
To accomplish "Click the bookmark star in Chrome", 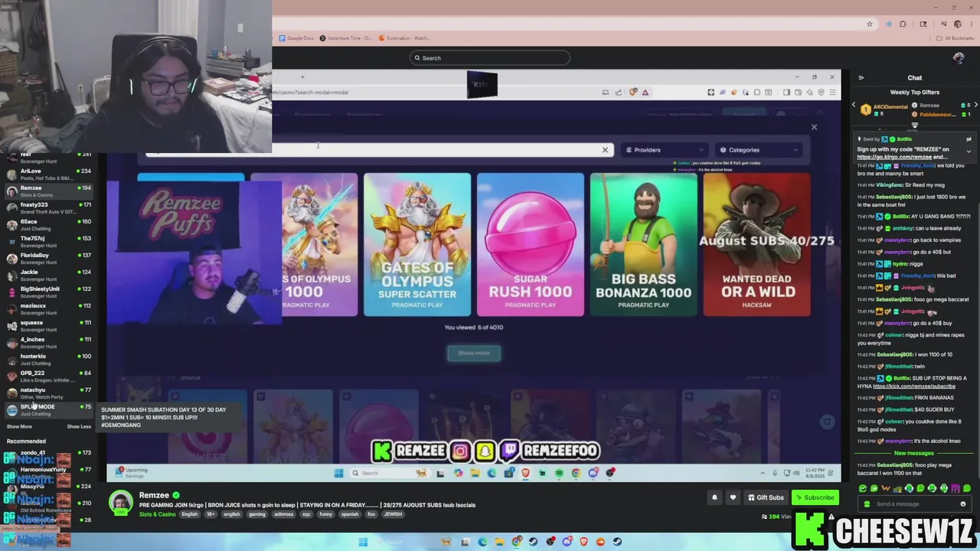I will tap(869, 24).
